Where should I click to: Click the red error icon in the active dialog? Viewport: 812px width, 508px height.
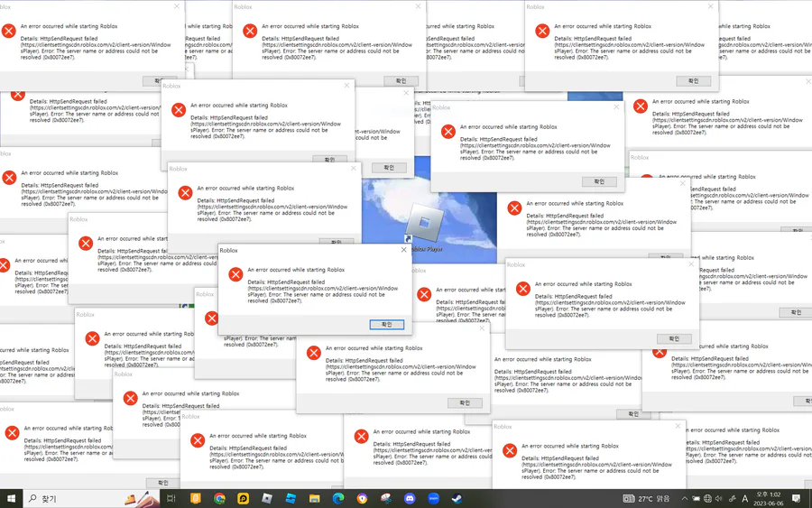[x=235, y=274]
